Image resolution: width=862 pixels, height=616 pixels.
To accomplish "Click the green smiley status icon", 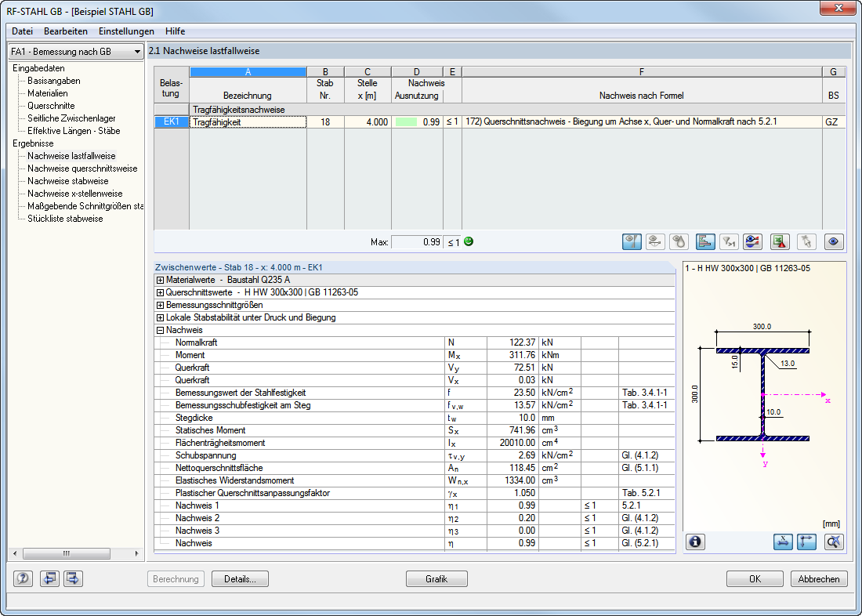I will tap(469, 241).
